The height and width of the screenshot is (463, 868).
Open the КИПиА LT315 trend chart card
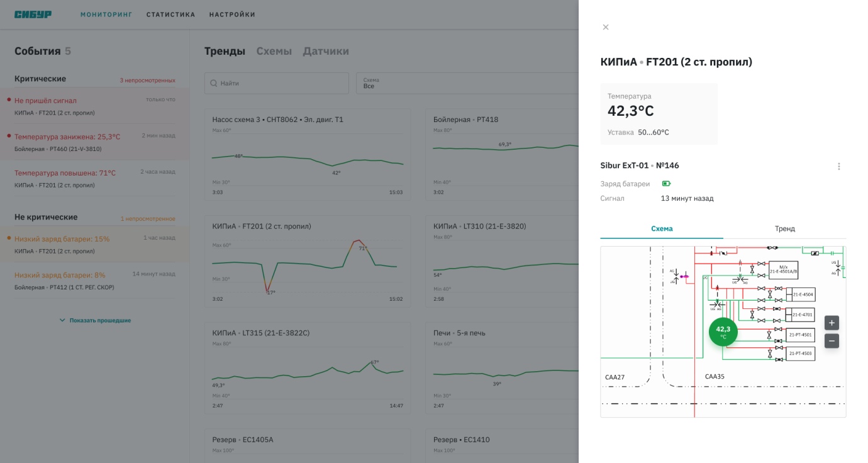coord(308,368)
